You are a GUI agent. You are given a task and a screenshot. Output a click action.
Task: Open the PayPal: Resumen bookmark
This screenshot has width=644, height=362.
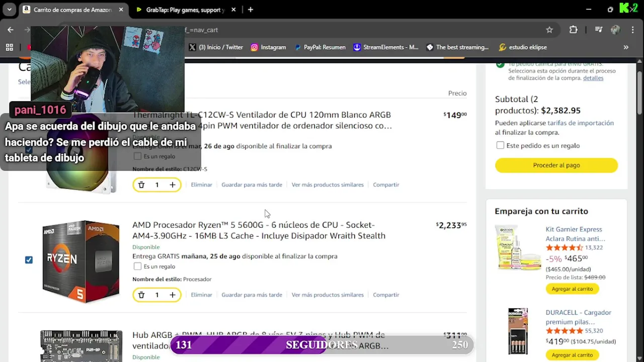[x=319, y=47]
